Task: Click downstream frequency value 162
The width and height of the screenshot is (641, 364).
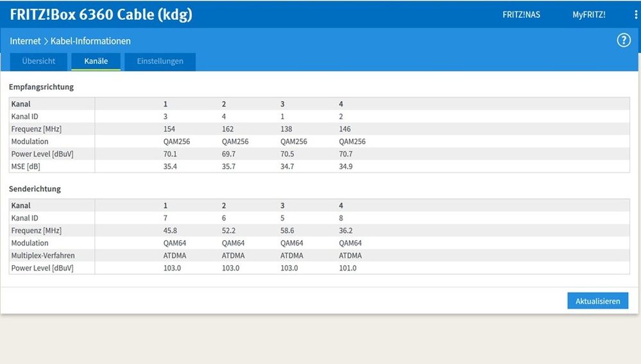Action: [x=228, y=129]
